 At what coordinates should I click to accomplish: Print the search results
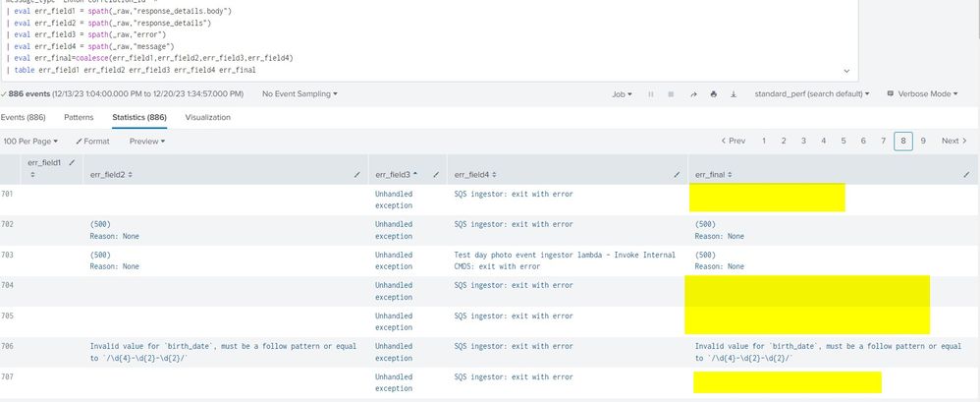click(x=715, y=94)
